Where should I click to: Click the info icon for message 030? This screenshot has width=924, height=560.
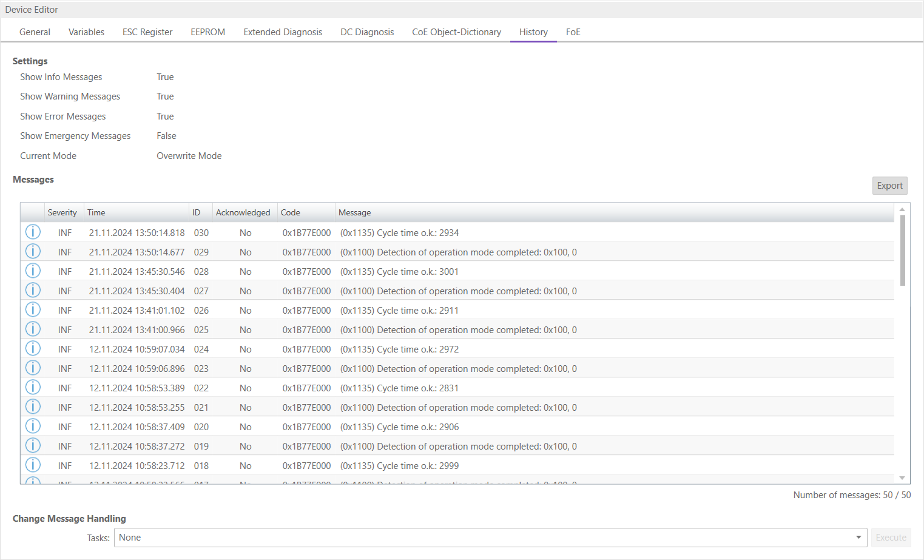(x=33, y=232)
